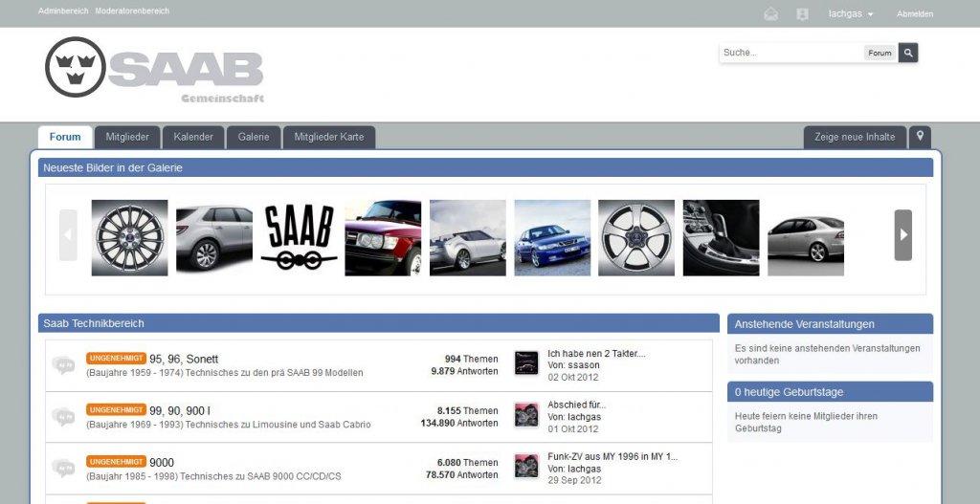Open the five-spoke alloy wheel thumbnail
Viewport: 980px width, 504px height.
point(636,238)
